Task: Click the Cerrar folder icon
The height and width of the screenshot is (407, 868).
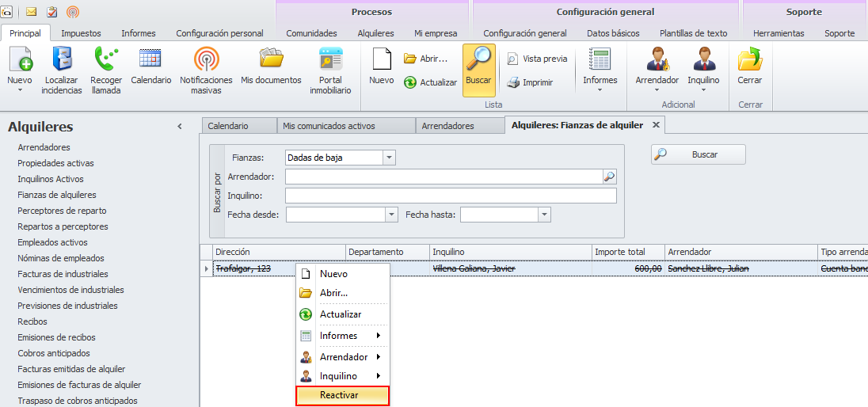Action: pyautogui.click(x=749, y=60)
